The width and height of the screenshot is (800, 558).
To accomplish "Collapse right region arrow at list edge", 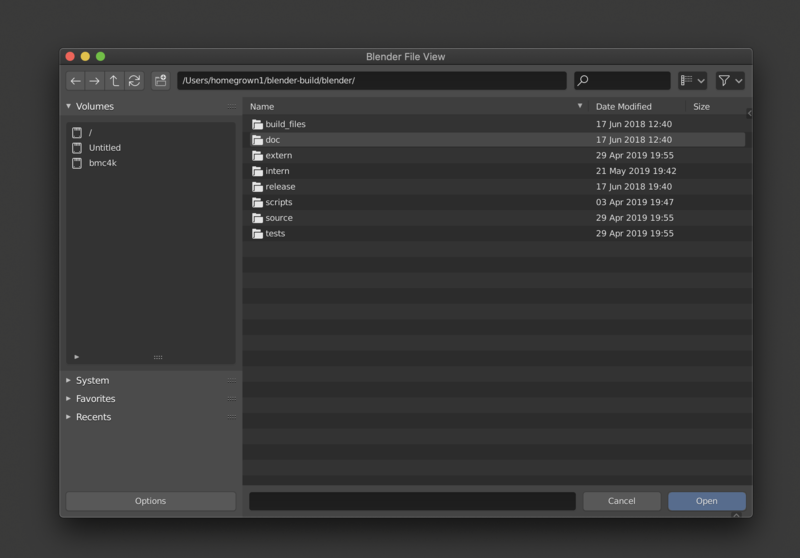I will pyautogui.click(x=749, y=113).
